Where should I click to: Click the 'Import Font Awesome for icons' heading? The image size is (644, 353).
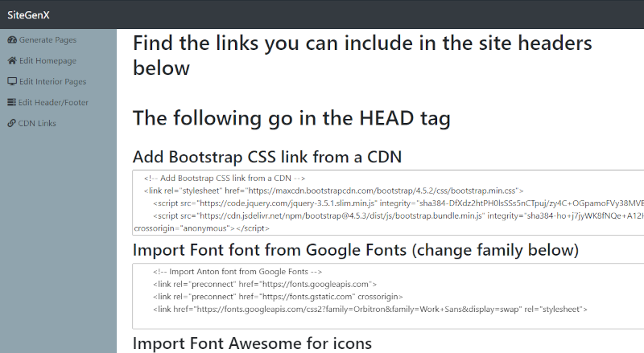252,343
